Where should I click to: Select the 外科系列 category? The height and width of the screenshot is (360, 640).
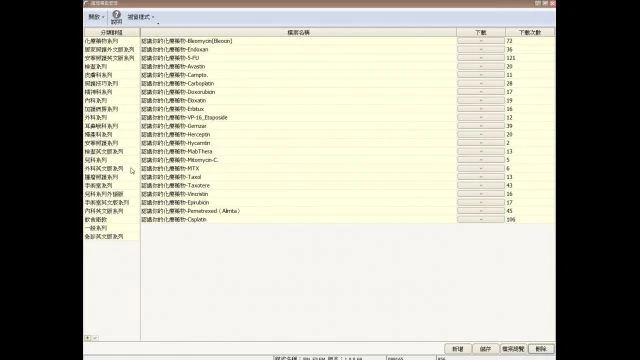point(96,118)
